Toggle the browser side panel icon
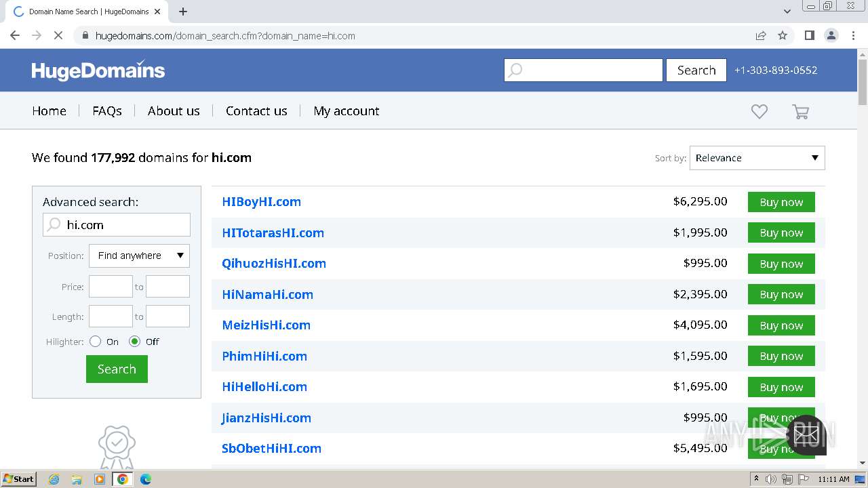 [809, 35]
